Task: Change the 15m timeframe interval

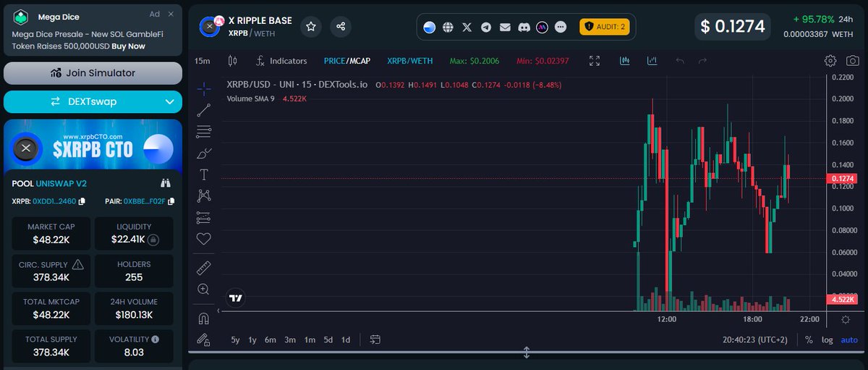Action: coord(203,61)
